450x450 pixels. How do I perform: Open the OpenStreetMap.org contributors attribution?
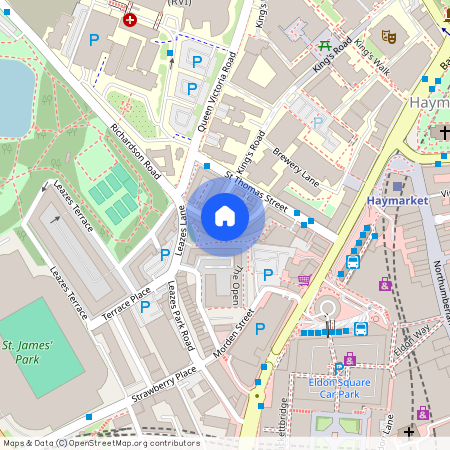coord(134,443)
